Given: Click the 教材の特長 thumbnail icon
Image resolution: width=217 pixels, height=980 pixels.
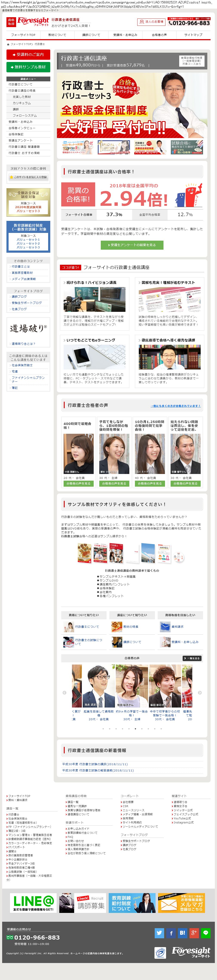Looking at the screenshot, I should coord(117,627).
